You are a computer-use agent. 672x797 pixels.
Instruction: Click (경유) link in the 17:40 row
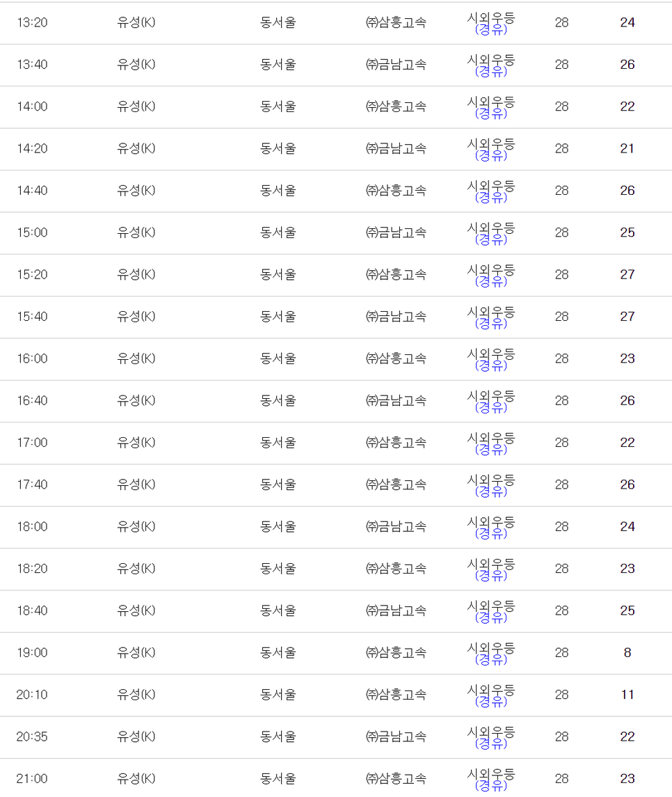[490, 491]
